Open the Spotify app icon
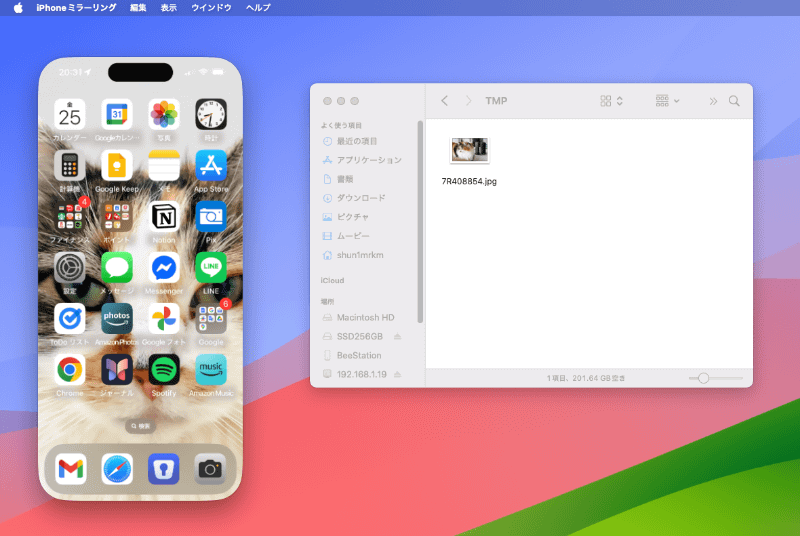 click(x=164, y=370)
